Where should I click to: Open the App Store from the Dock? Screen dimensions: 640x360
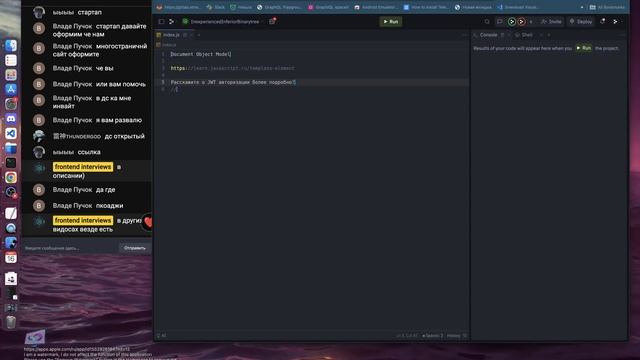click(x=11, y=89)
